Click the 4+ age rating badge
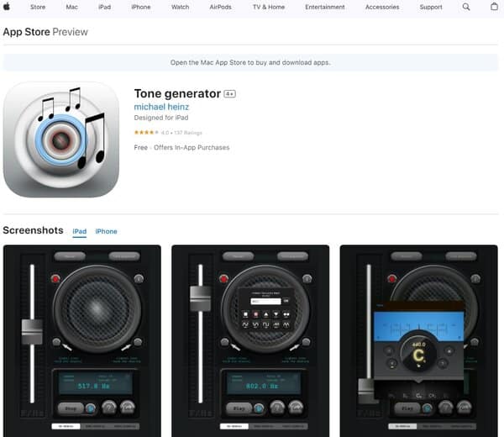The width and height of the screenshot is (504, 437). click(229, 94)
